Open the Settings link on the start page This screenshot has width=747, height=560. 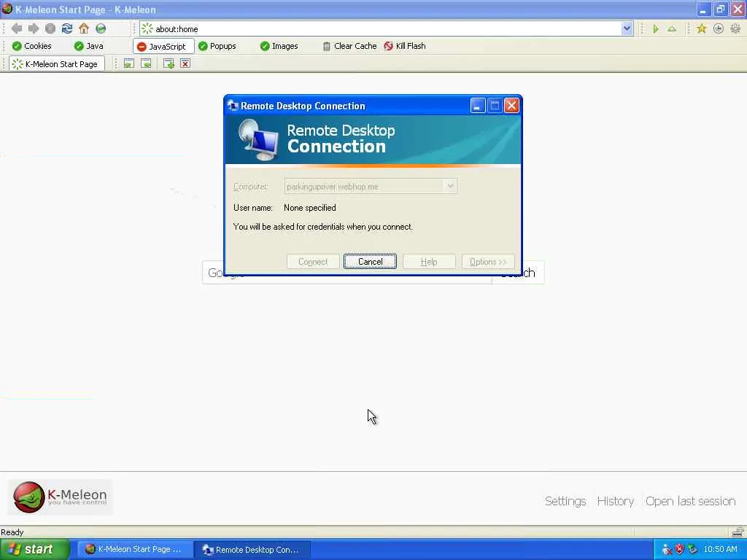565,501
